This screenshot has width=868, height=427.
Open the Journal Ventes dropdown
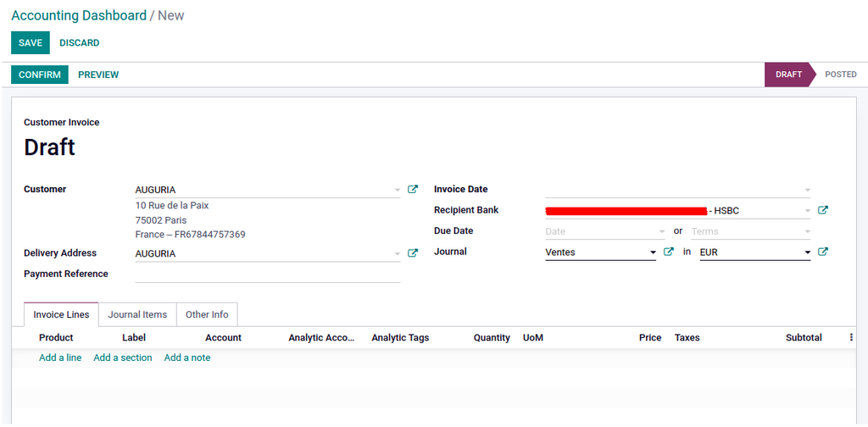pyautogui.click(x=653, y=252)
